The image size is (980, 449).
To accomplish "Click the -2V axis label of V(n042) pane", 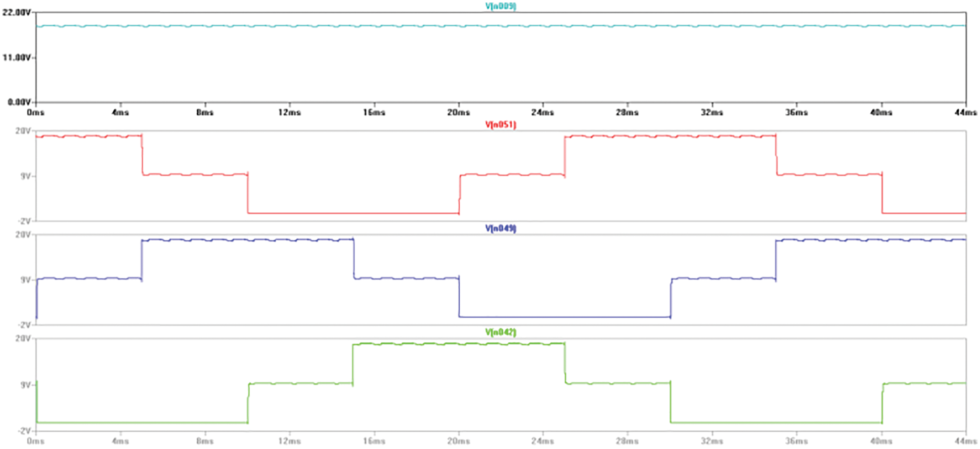I will [x=23, y=431].
